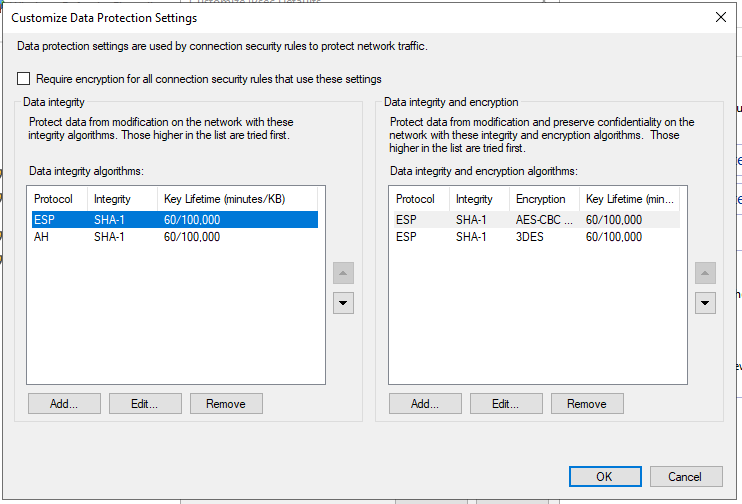Cancel the data protection changes
The image size is (742, 504).
[685, 477]
